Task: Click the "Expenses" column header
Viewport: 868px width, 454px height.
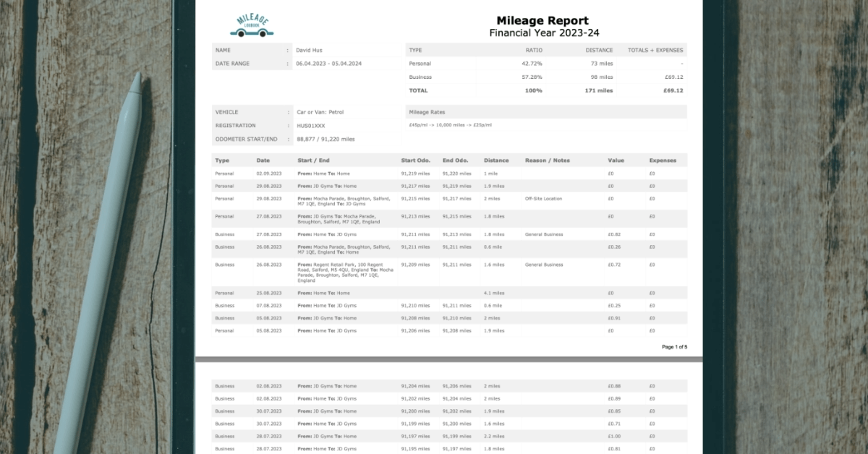Action: pos(663,160)
